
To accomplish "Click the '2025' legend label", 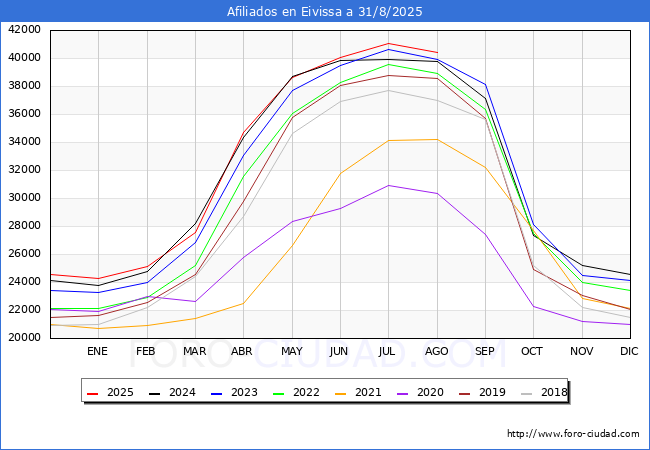I will click(x=120, y=392).
